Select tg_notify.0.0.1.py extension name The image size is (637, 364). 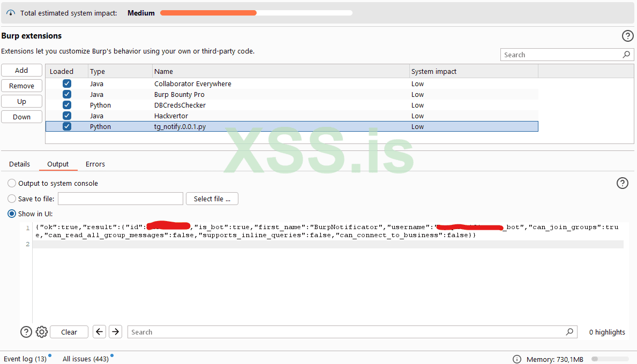[x=180, y=127]
